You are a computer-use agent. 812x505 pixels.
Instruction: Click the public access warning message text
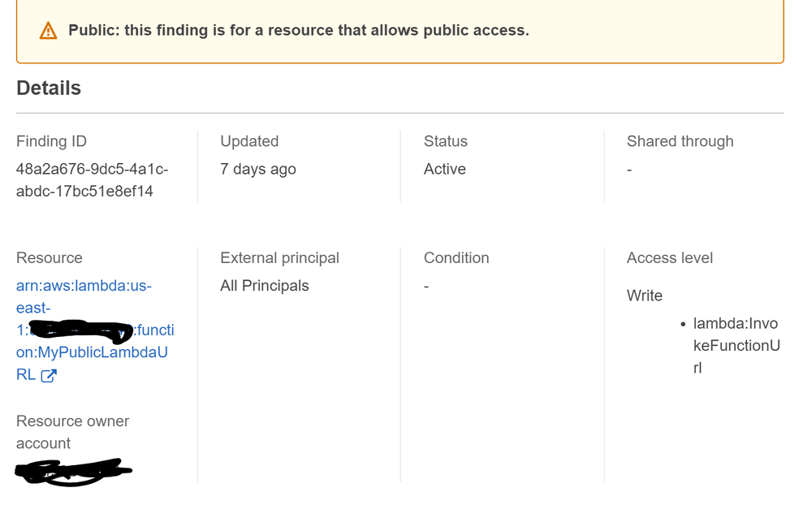298,31
